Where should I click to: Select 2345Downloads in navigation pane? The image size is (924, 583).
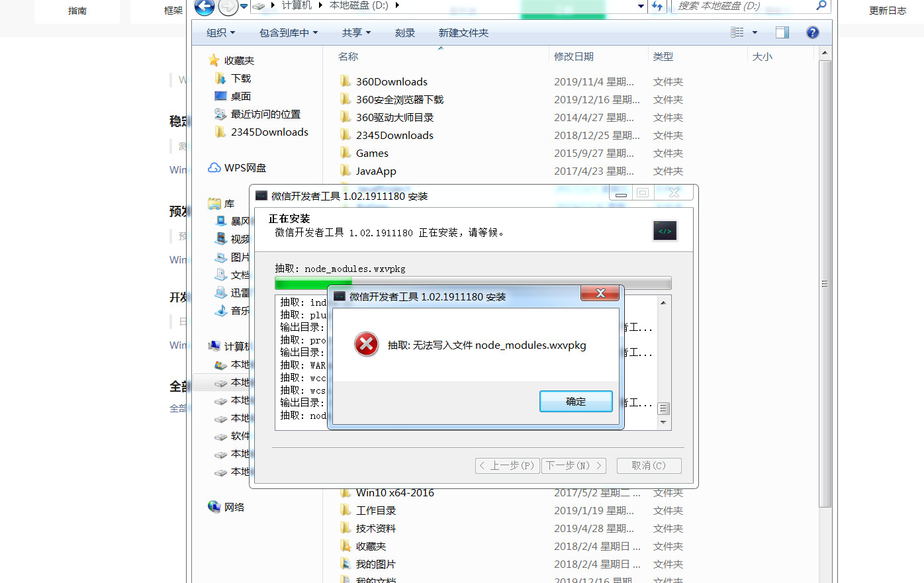269,132
